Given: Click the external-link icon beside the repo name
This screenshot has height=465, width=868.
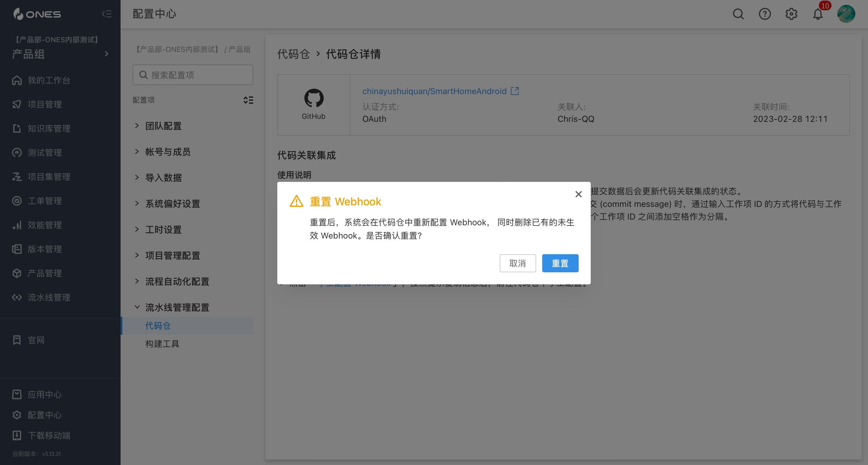Looking at the screenshot, I should 515,91.
